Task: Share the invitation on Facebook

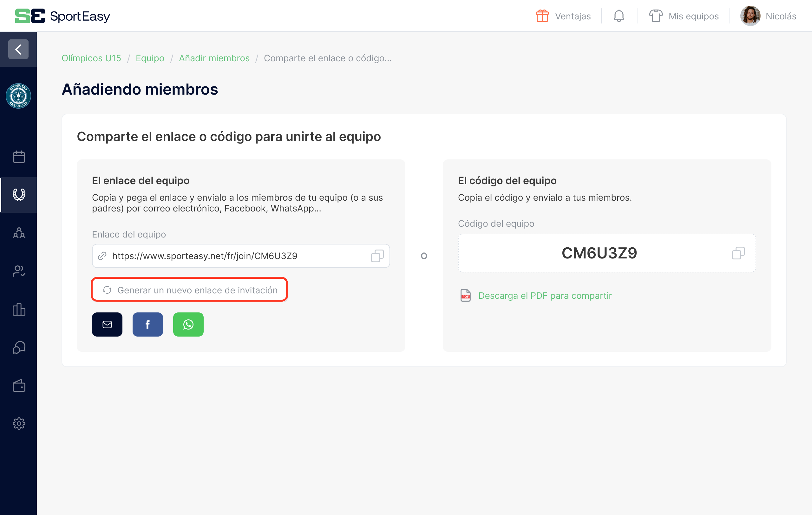Action: point(147,324)
